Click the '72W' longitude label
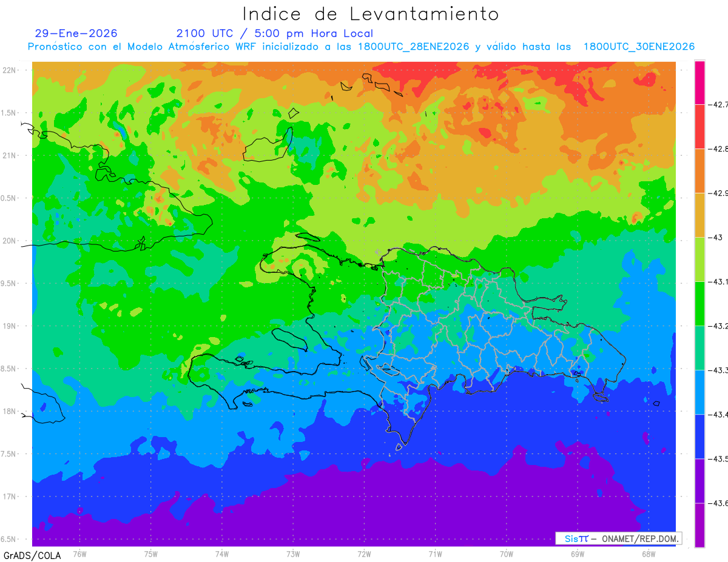This screenshot has height=562, width=728. (x=364, y=554)
